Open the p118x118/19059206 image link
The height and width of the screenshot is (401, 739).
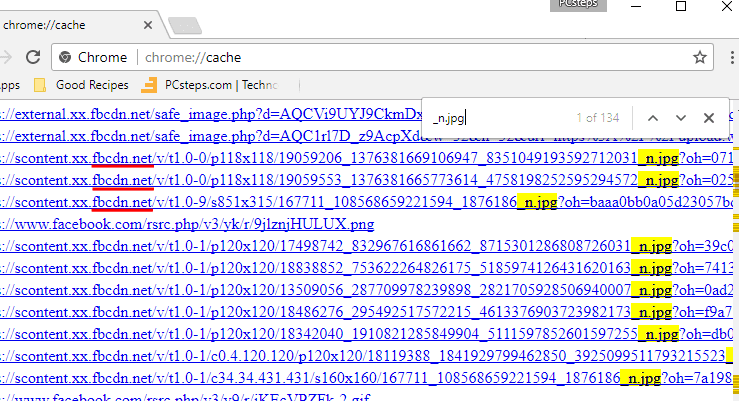tap(367, 158)
